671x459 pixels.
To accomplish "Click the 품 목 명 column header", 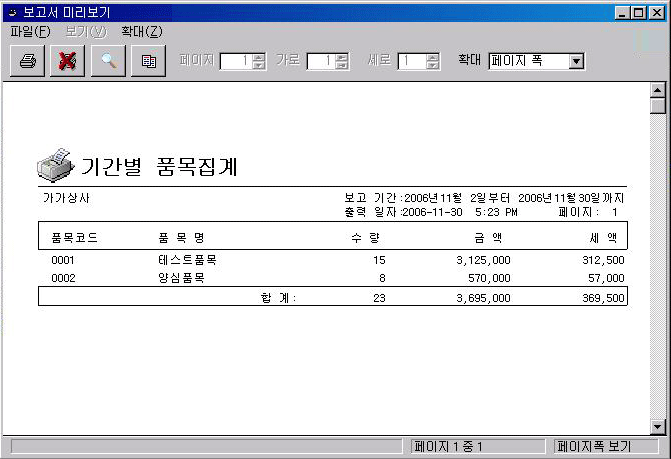I will point(181,237).
